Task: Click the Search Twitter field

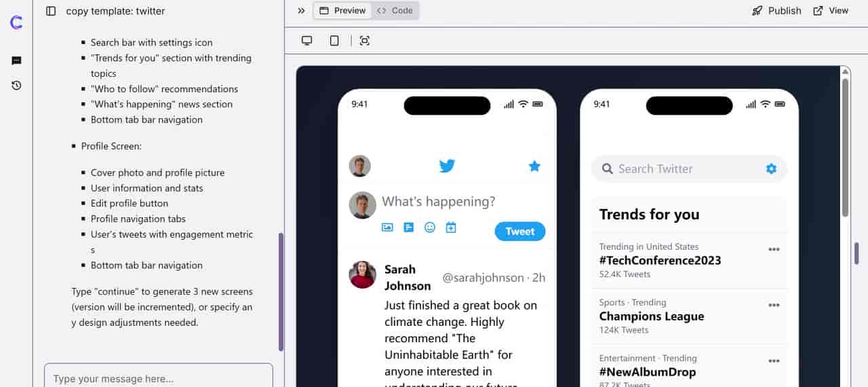Action: coord(690,169)
